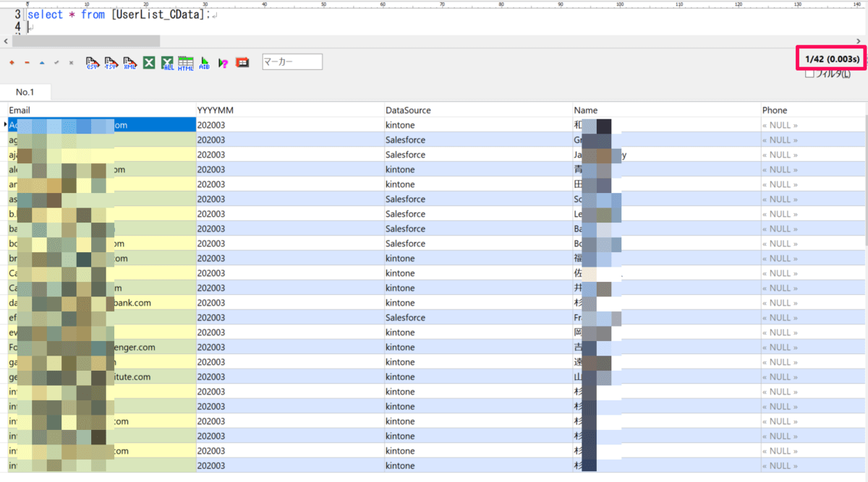The height and width of the screenshot is (482, 868).
Task: Click the A:B compare icon
Action: (x=205, y=63)
